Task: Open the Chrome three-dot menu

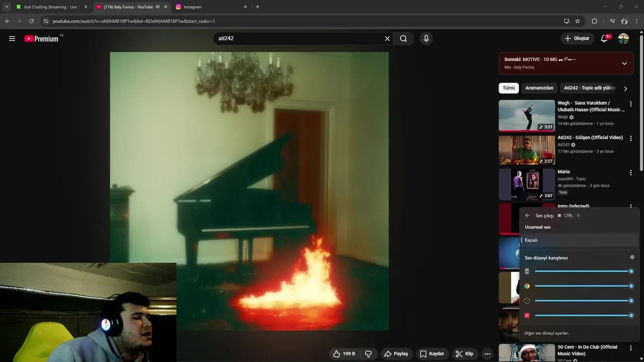Action: click(637, 21)
